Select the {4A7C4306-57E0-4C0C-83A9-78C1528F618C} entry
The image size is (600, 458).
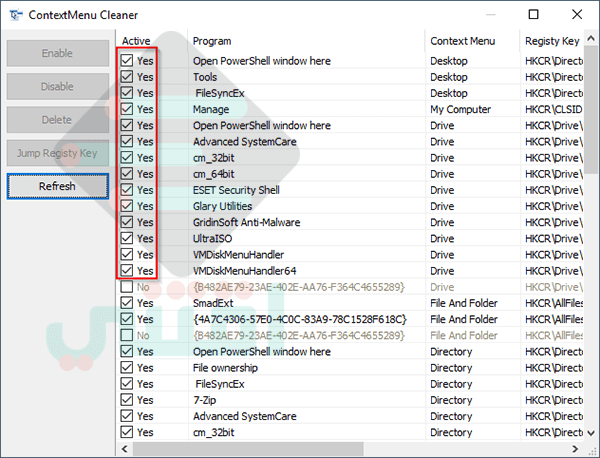tap(300, 319)
